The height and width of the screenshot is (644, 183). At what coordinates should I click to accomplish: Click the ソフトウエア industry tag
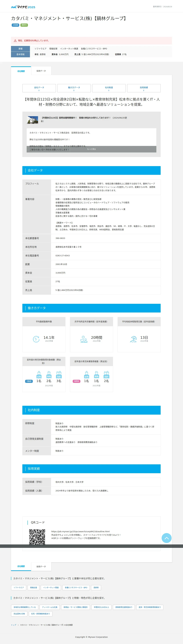point(19,588)
